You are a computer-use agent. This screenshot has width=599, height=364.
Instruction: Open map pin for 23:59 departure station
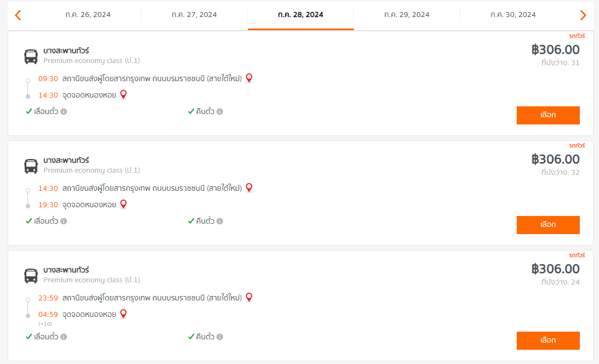[249, 298]
